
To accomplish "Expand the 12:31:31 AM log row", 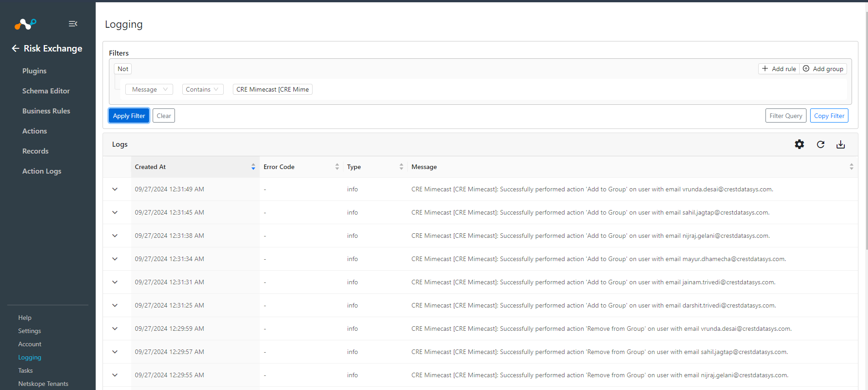I will coord(115,282).
